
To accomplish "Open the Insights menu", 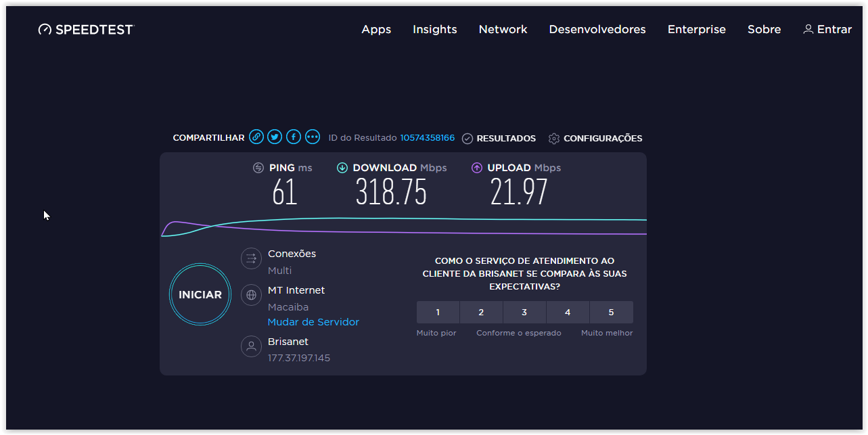I will (x=435, y=29).
